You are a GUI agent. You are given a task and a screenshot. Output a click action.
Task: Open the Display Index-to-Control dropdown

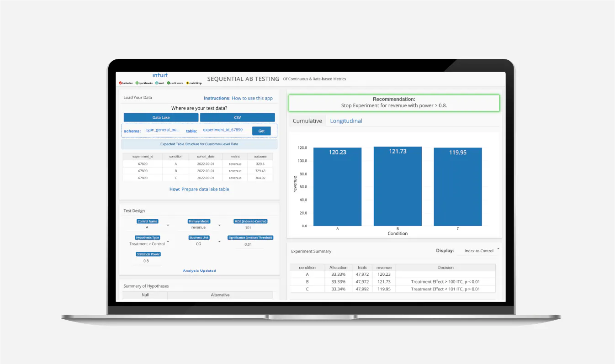(x=481, y=251)
